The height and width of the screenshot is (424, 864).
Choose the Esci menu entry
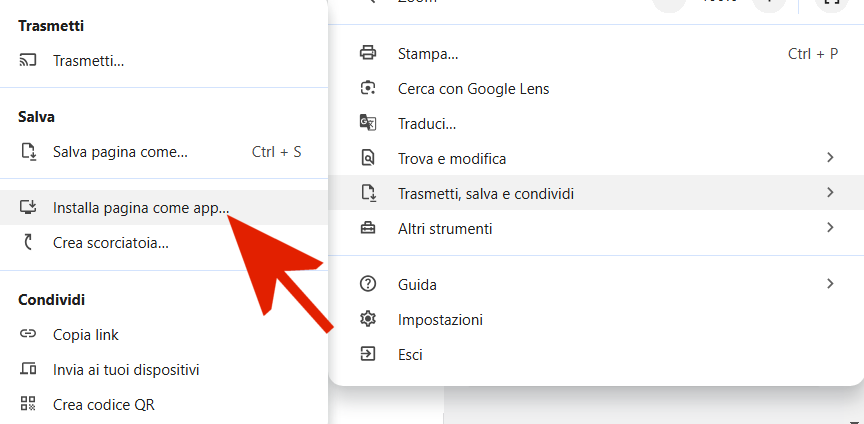tap(410, 355)
